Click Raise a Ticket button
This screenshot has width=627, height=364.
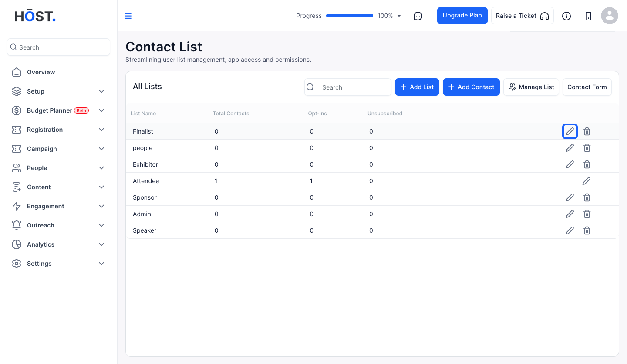pos(522,16)
